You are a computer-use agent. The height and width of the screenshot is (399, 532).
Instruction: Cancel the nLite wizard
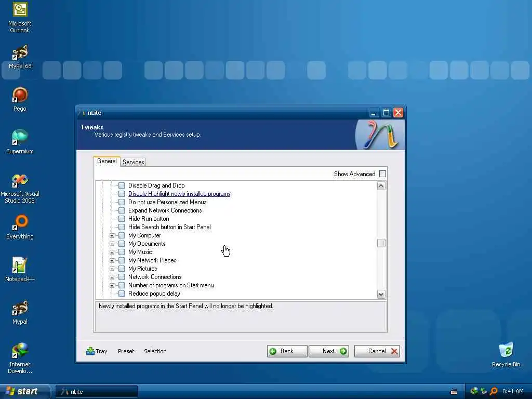[377, 351]
